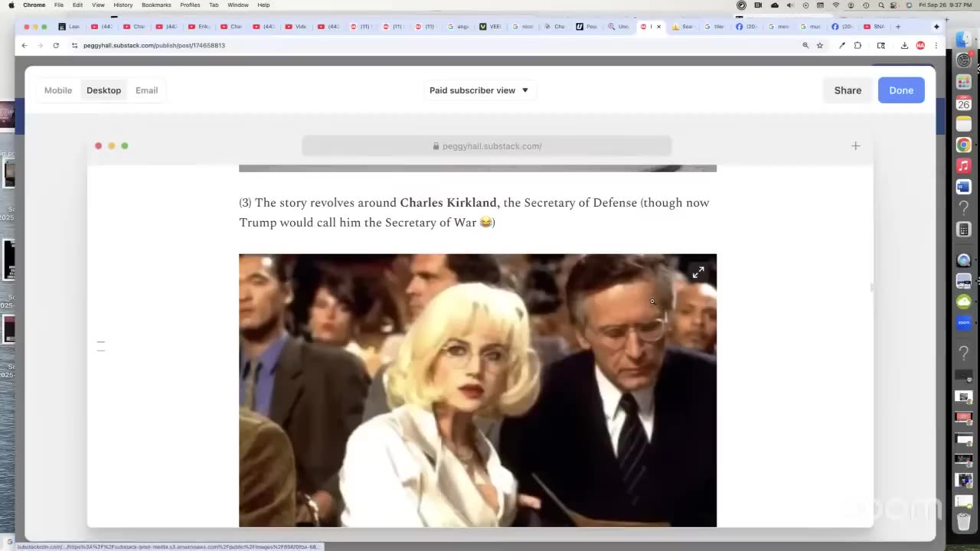The image size is (980, 551).
Task: Open the Paid subscriber view dropdown
Action: click(479, 90)
